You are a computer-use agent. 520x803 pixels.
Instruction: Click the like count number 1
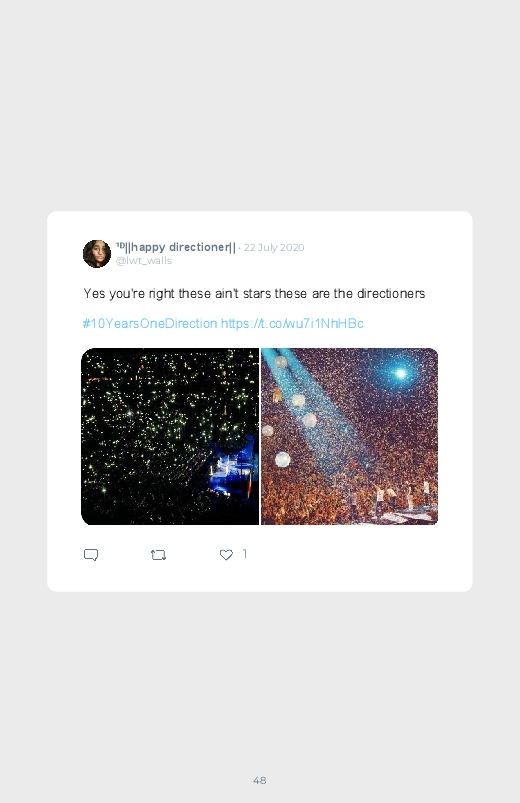(x=245, y=554)
